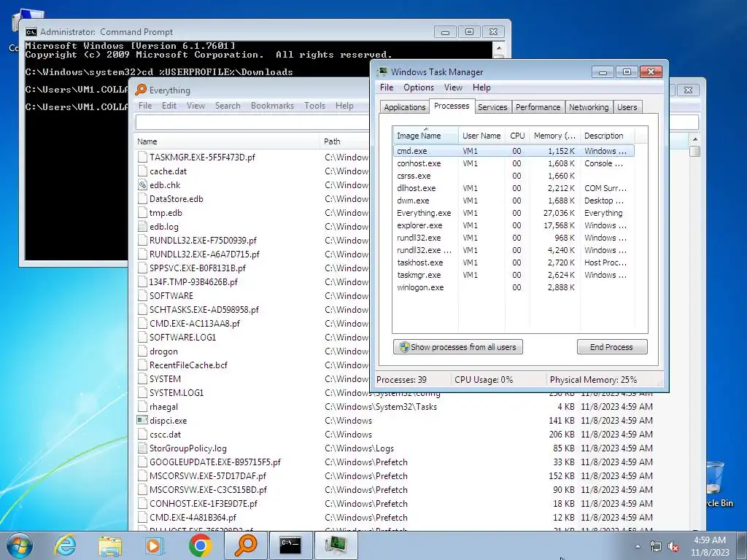The height and width of the screenshot is (560, 747).
Task: Open Task Manager Options menu
Action: [419, 87]
